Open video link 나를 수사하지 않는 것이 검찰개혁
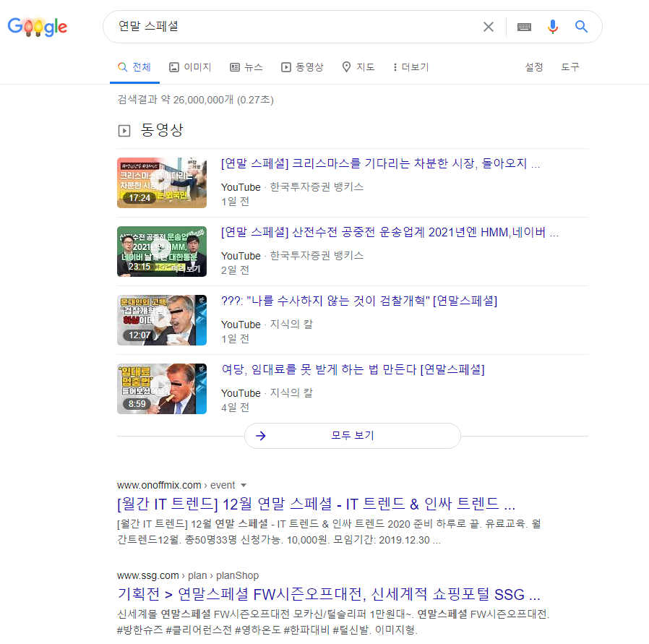649x644 pixels. 359,301
